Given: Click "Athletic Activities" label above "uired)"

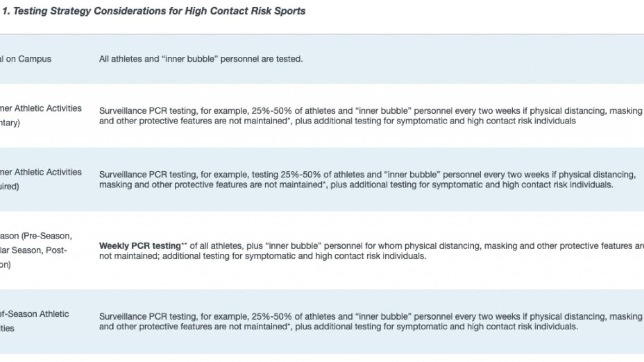Looking at the screenshot, I should [47, 172].
